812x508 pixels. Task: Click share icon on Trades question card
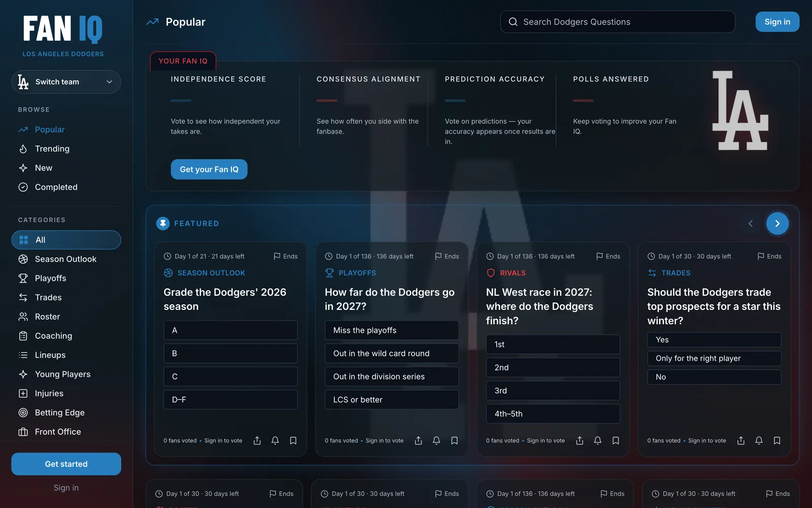pos(741,440)
